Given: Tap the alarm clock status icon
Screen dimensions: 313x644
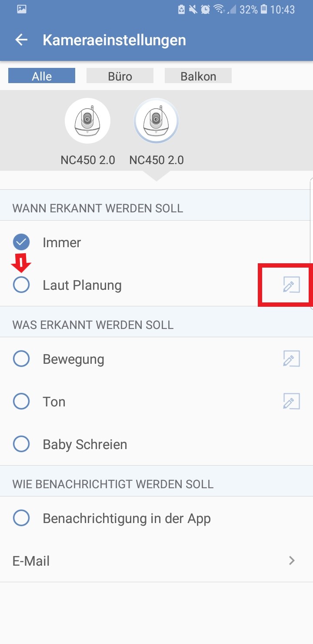Looking at the screenshot, I should [x=206, y=10].
